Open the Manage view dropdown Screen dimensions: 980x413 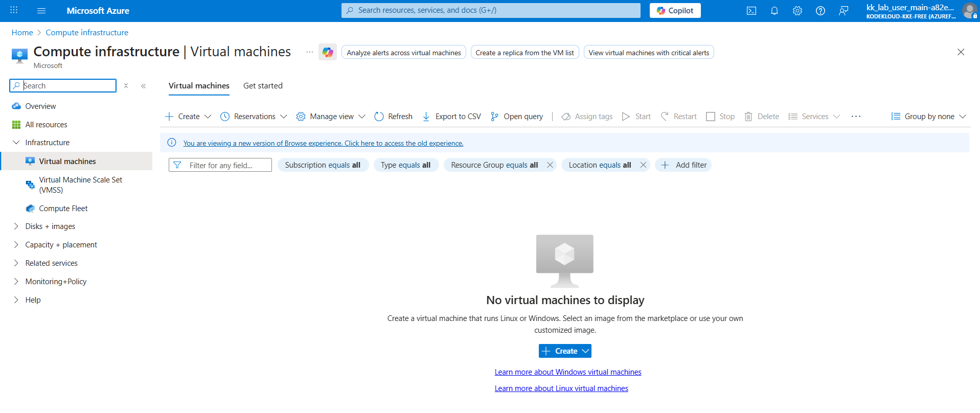click(331, 117)
